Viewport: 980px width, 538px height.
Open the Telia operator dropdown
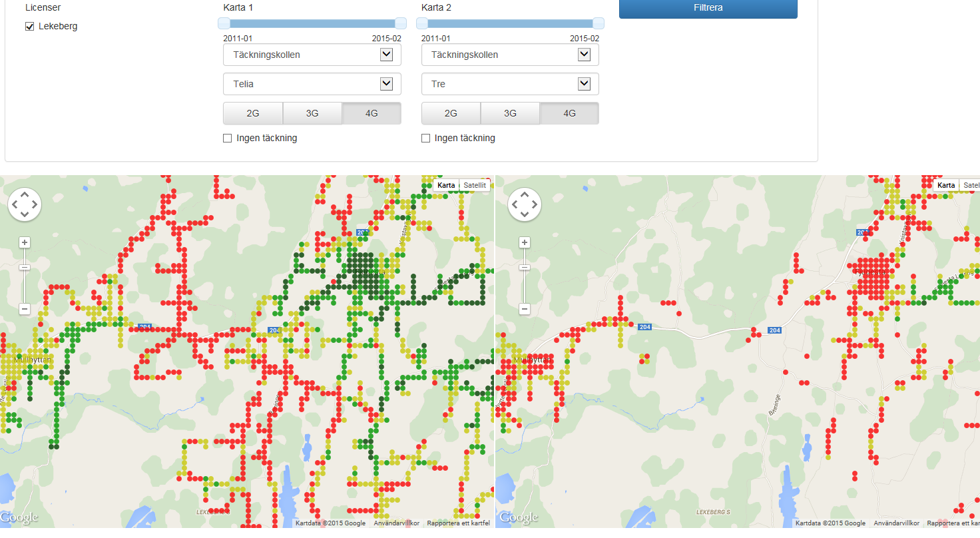point(312,84)
